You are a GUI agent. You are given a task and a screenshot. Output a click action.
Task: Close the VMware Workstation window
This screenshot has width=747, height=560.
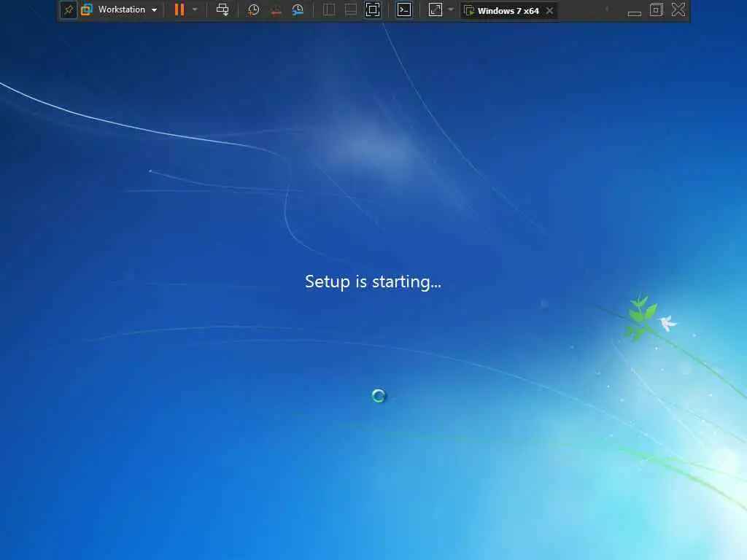pyautogui.click(x=678, y=9)
